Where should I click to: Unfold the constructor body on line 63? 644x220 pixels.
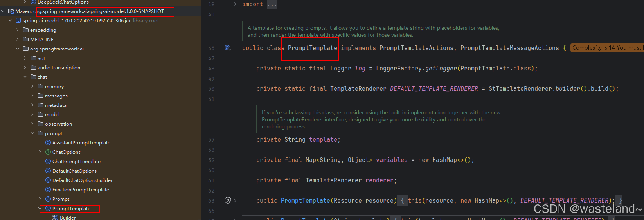pyautogui.click(x=235, y=200)
